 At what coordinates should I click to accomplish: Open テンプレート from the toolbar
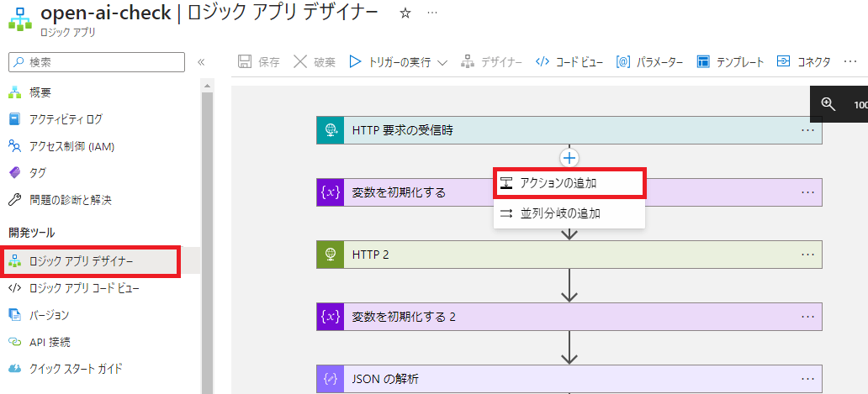pyautogui.click(x=730, y=62)
